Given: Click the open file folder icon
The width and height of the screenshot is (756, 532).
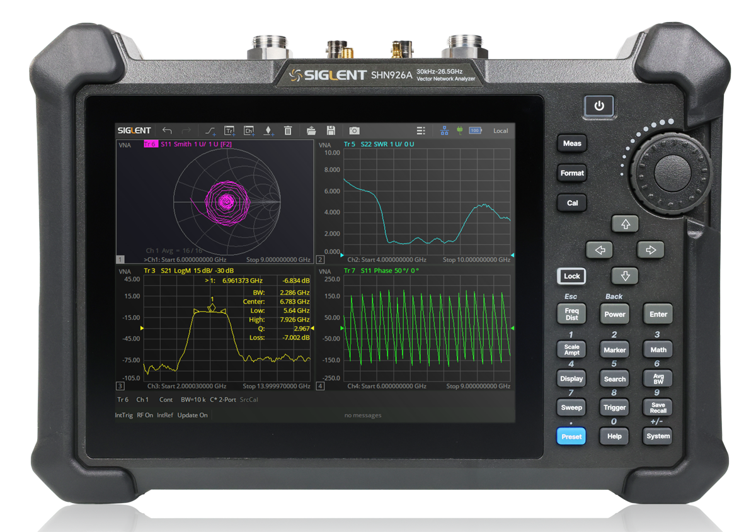Looking at the screenshot, I should click(311, 130).
